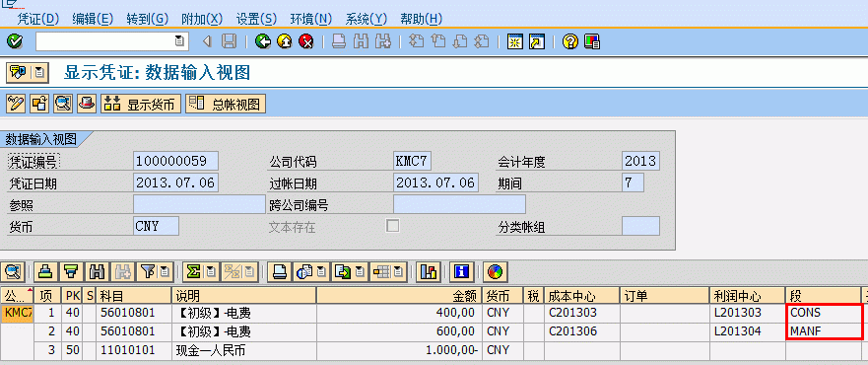Image resolution: width=868 pixels, height=365 pixels.
Task: Click the green Back arrow icon
Action: [263, 41]
